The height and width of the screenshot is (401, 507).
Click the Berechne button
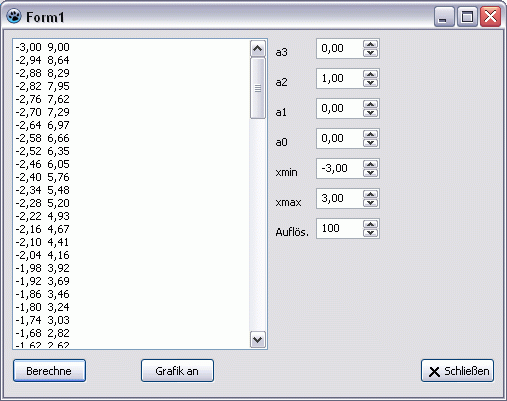[49, 371]
